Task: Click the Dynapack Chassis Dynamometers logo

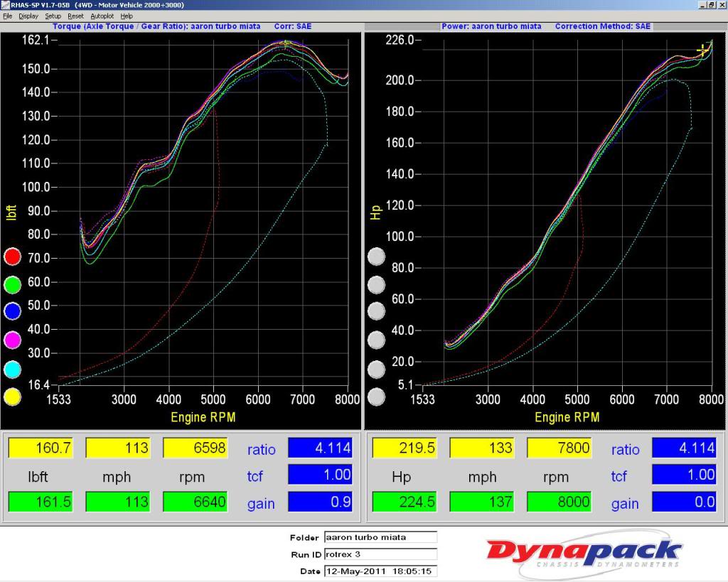Action: point(582,551)
